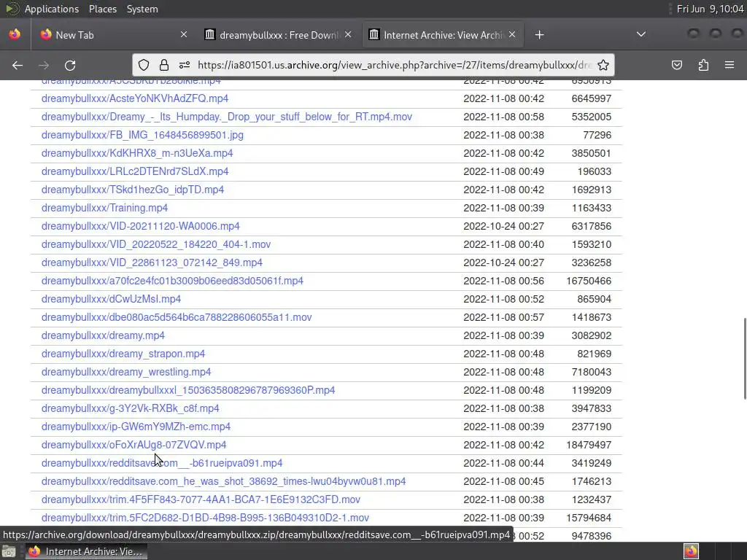Open the Save to Pocket icon
This screenshot has width=747, height=560.
[677, 65]
